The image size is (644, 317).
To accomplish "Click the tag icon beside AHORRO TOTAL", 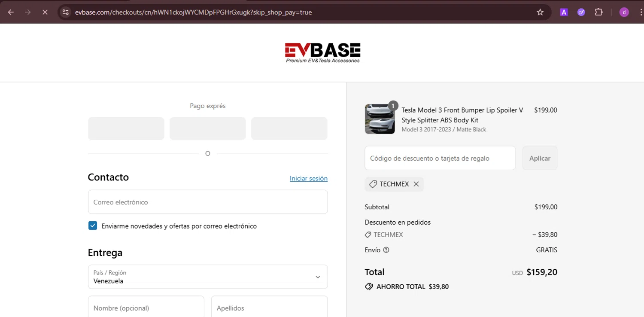I will pyautogui.click(x=368, y=287).
